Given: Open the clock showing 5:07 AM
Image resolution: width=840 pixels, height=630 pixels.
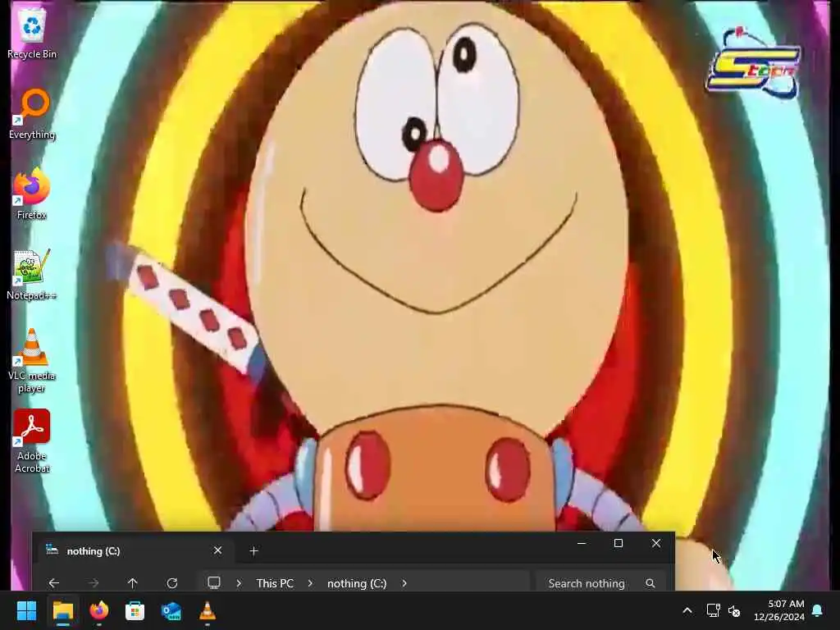Looking at the screenshot, I should (x=779, y=610).
